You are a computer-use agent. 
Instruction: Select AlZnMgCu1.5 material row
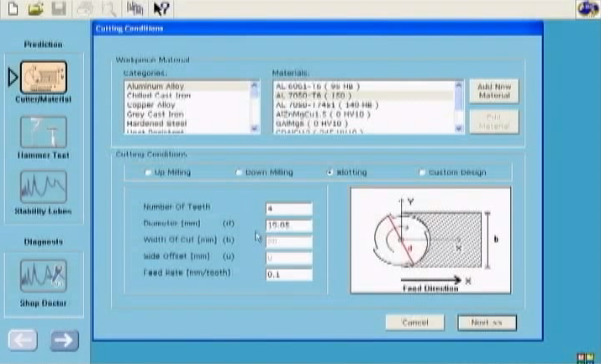[364, 114]
